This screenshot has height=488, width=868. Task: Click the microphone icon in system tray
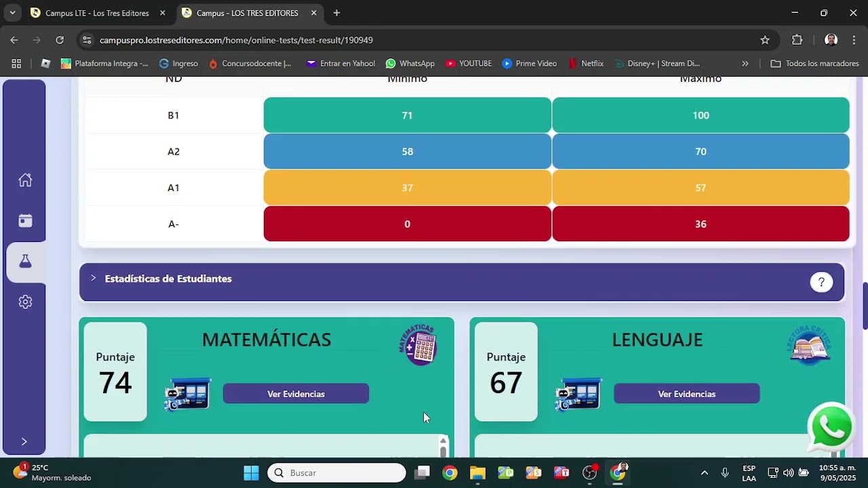click(725, 472)
